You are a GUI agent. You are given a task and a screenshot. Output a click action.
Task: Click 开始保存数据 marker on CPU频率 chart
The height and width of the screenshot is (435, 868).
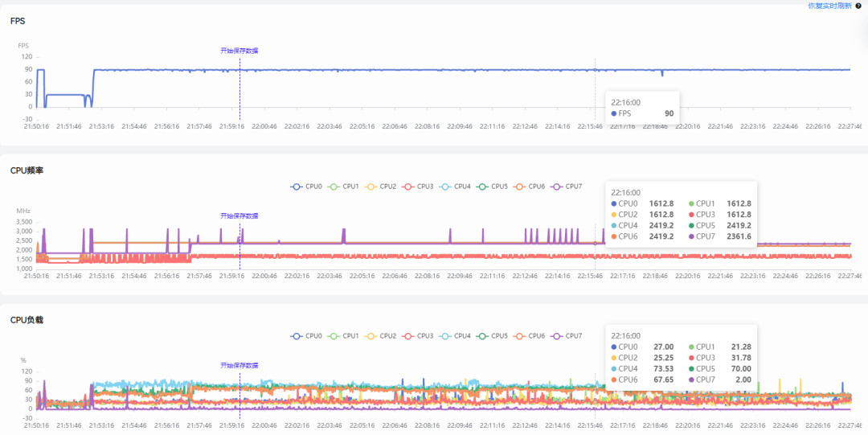(240, 216)
